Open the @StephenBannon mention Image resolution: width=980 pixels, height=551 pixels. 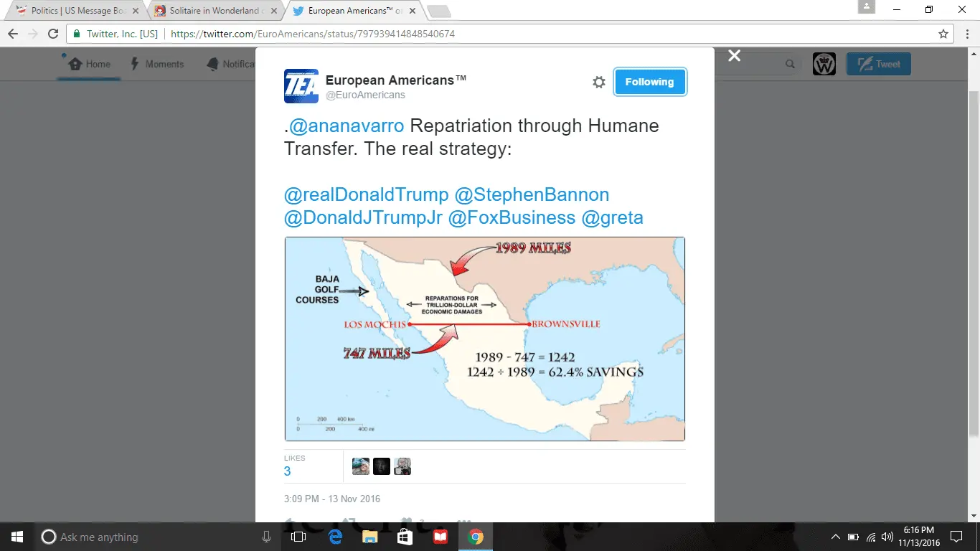[x=532, y=194]
